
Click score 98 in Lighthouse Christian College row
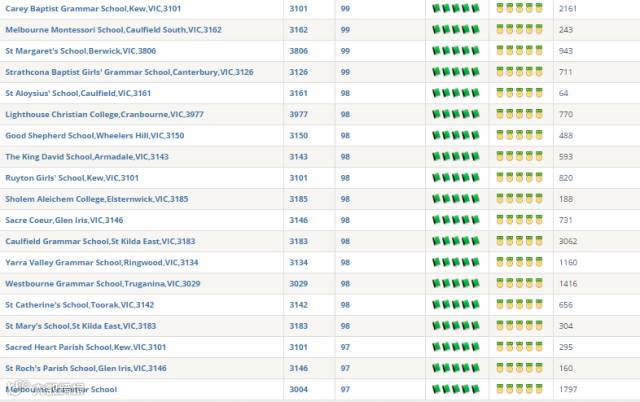(x=345, y=115)
